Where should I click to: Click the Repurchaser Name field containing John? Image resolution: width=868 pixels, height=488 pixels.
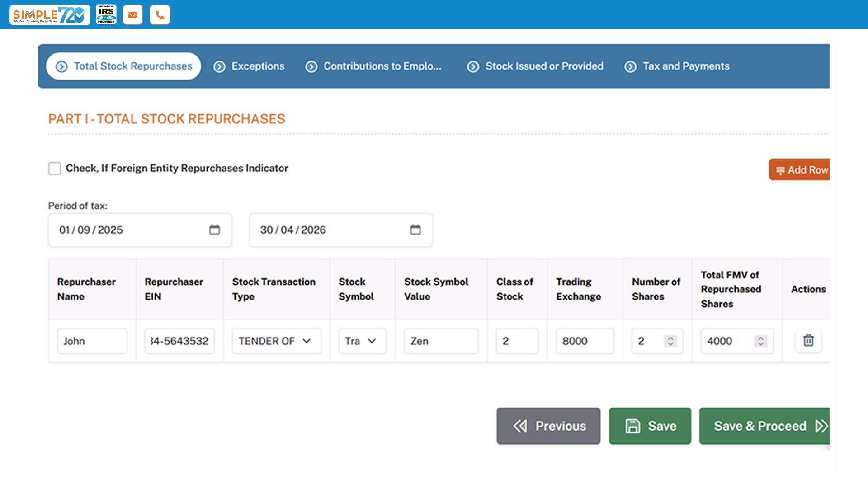pyautogui.click(x=92, y=341)
